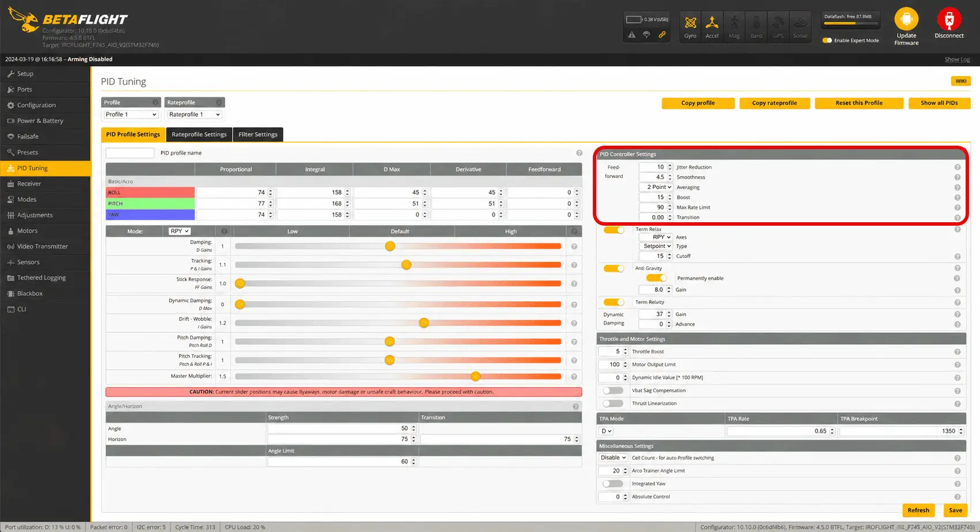This screenshot has height=532, width=980.
Task: Open I Term Relax Type dropdown
Action: [656, 246]
